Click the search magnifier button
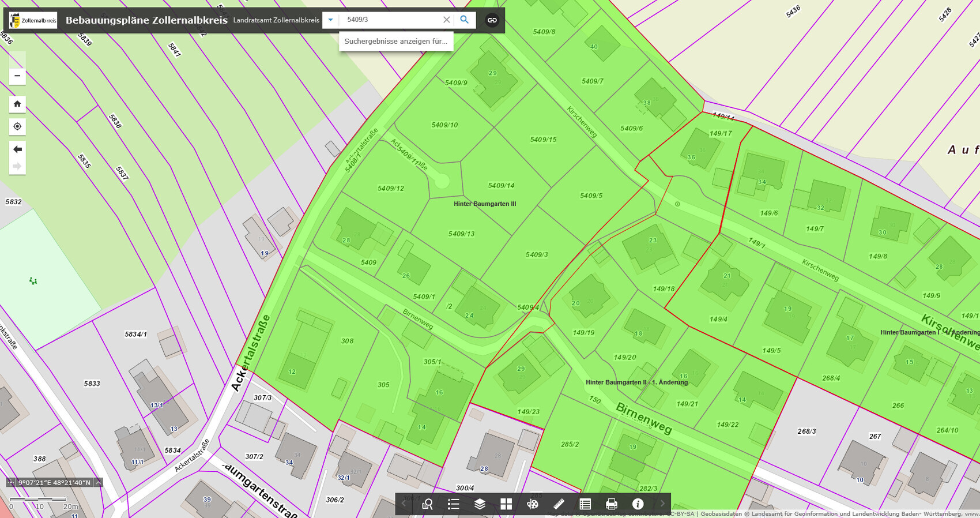This screenshot has height=518, width=980. [465, 20]
